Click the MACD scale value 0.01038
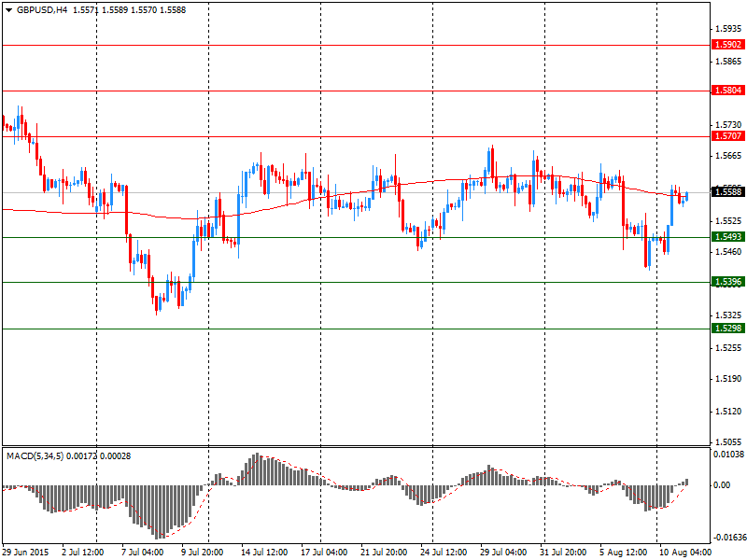The width and height of the screenshot is (747, 560). click(x=728, y=455)
